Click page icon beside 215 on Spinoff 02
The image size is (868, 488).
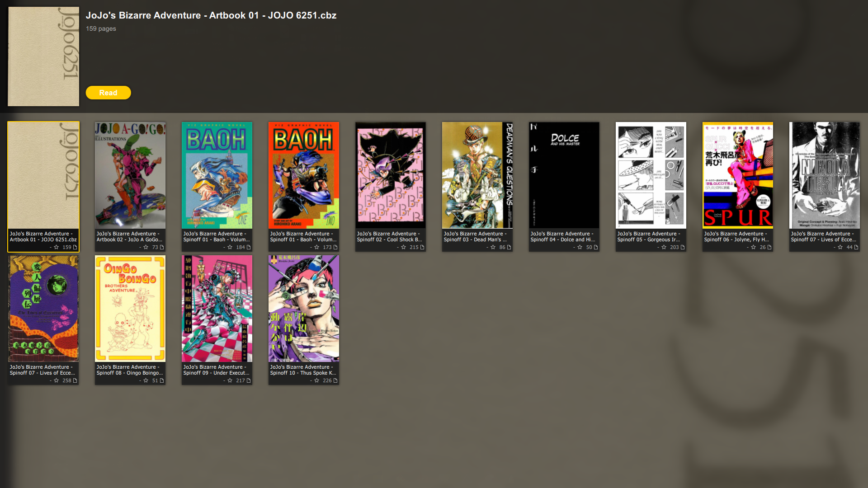tap(422, 247)
